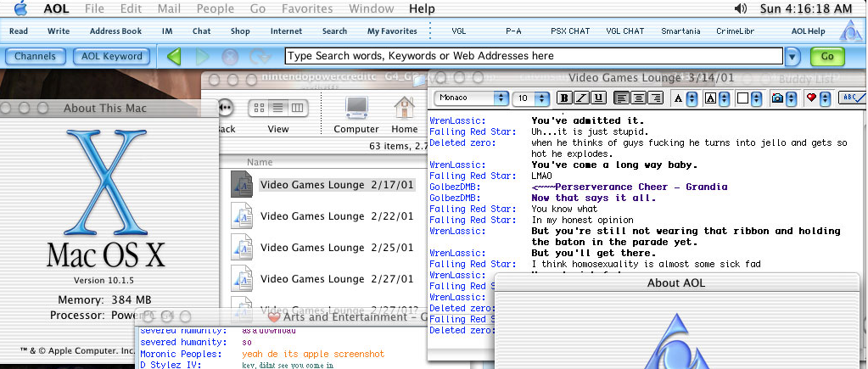This screenshot has height=369, width=868.
Task: Toggle Underline formatting in chat toolbar
Action: [598, 98]
